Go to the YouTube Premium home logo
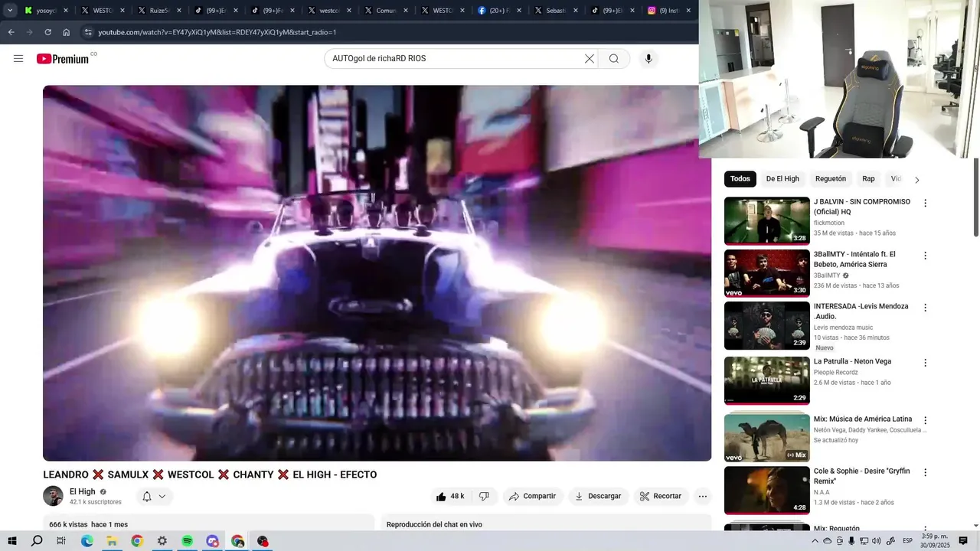Image resolution: width=980 pixels, height=551 pixels. pos(63,59)
